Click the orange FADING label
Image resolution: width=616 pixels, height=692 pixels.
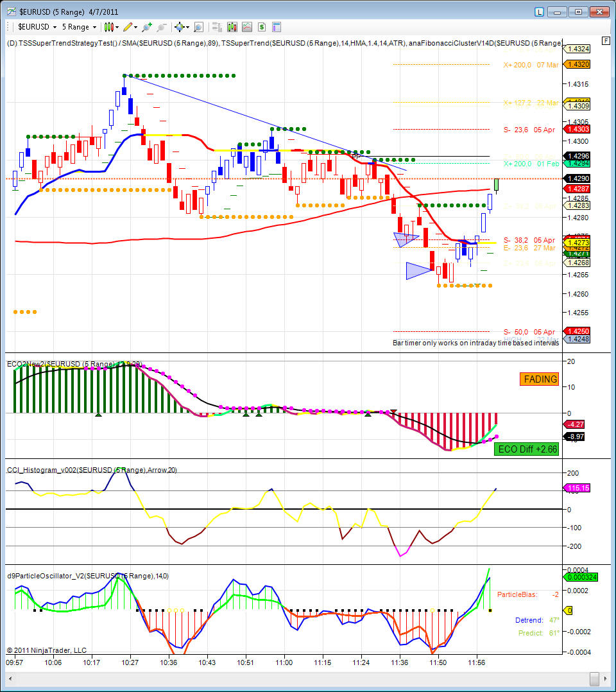(x=540, y=379)
